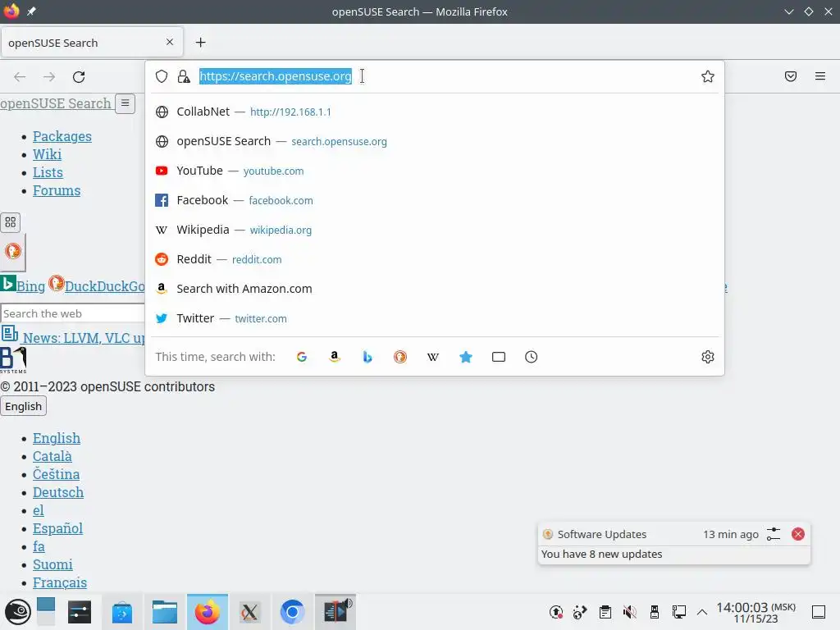The height and width of the screenshot is (630, 840).
Task: Toggle the muted volume tray icon
Action: point(629,612)
